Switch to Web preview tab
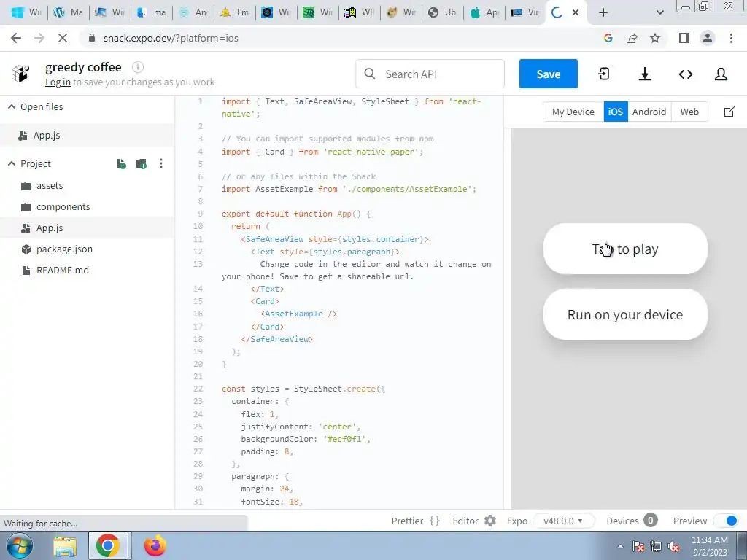 [x=689, y=112]
